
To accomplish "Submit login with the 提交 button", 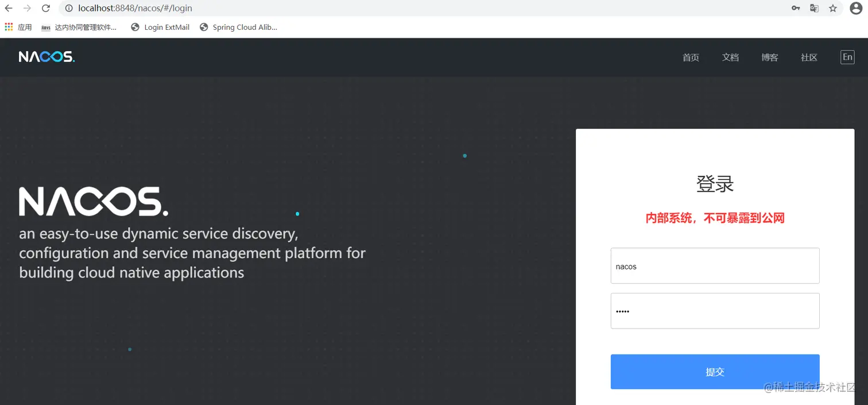I will (x=715, y=372).
